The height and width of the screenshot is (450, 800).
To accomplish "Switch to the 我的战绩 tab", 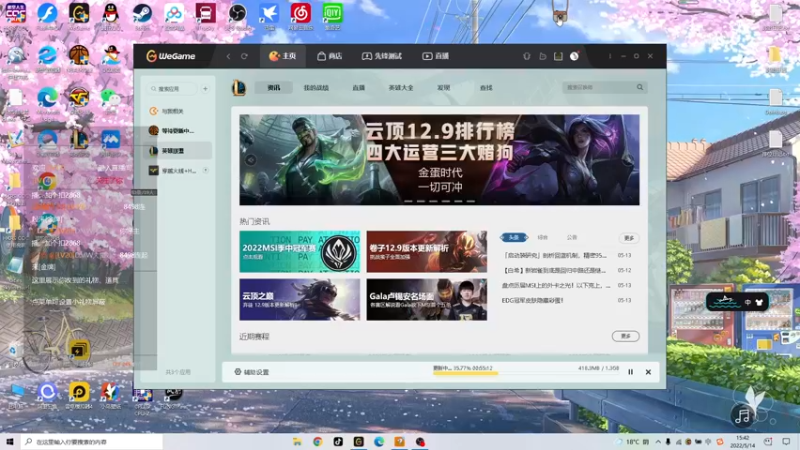I will coord(316,88).
